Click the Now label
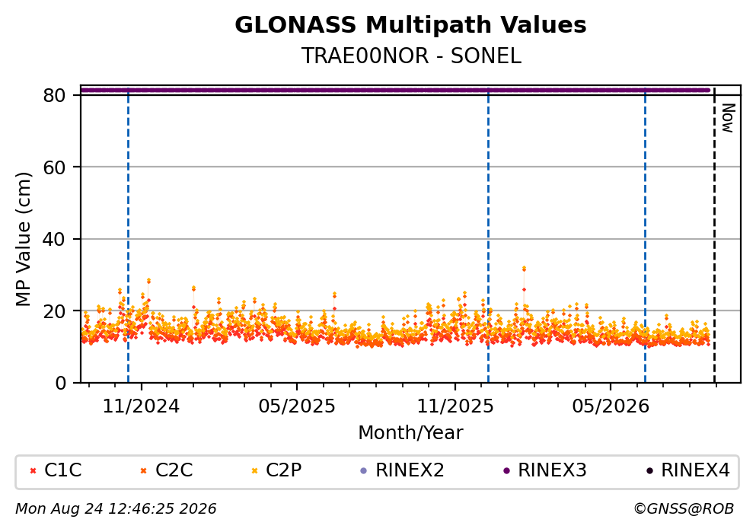This screenshot has width=756, height=532. pos(728,118)
